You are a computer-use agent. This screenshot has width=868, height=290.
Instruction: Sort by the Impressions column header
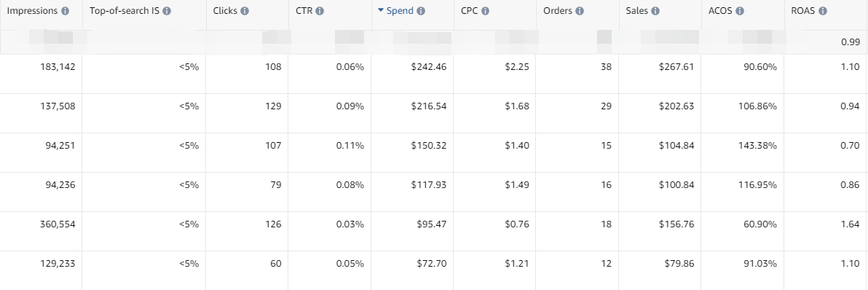point(33,11)
